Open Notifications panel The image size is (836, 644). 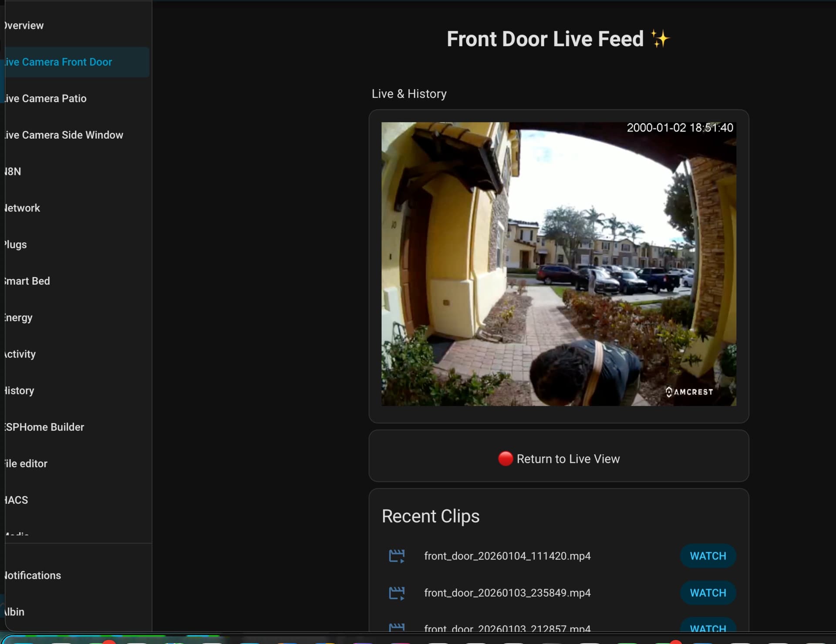tap(33, 575)
